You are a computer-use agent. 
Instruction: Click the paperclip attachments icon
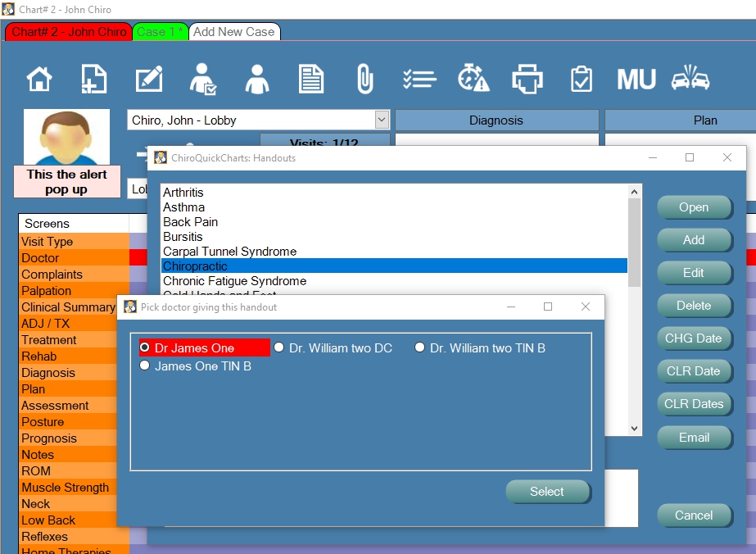(364, 79)
